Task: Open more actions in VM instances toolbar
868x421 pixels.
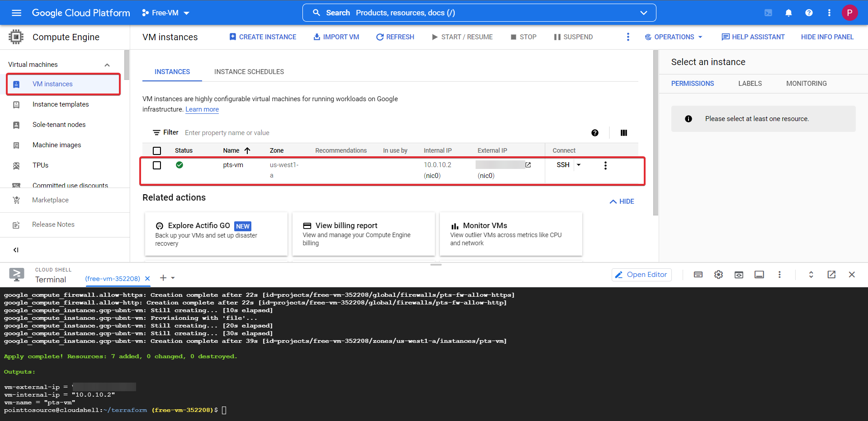Action: pos(628,37)
